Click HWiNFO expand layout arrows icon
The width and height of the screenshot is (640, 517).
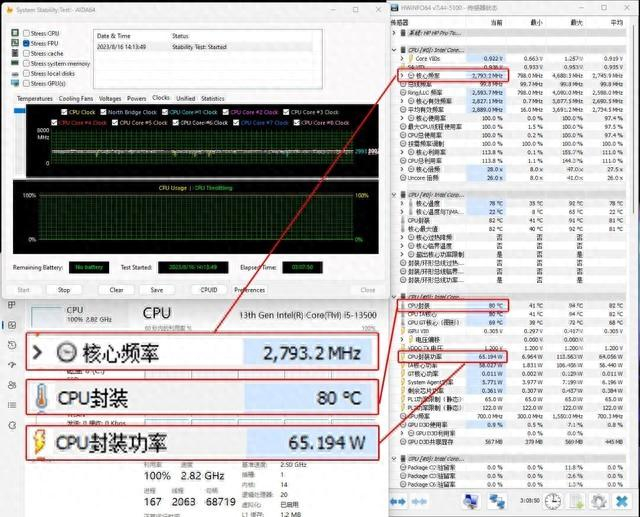coord(398,501)
